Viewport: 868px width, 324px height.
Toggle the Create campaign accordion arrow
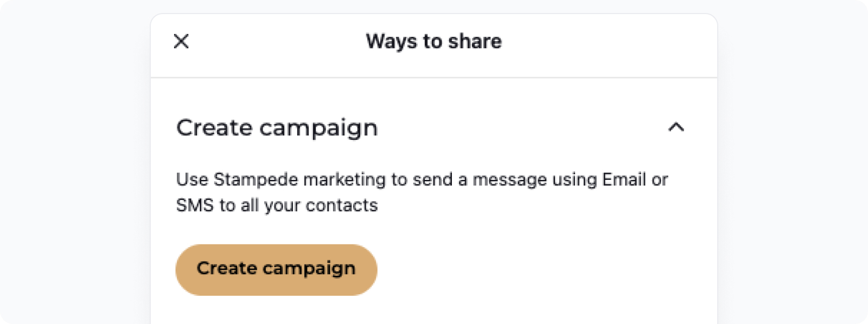676,127
